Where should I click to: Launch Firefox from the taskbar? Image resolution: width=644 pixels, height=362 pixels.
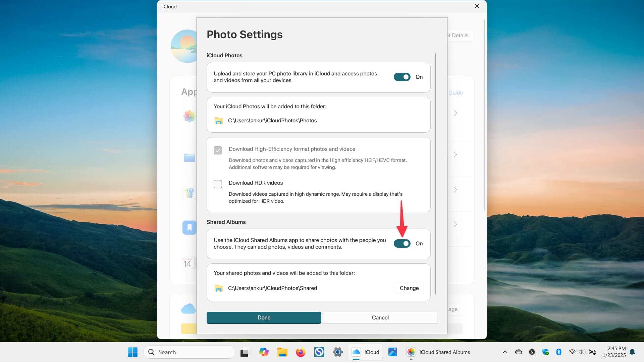tap(301, 352)
